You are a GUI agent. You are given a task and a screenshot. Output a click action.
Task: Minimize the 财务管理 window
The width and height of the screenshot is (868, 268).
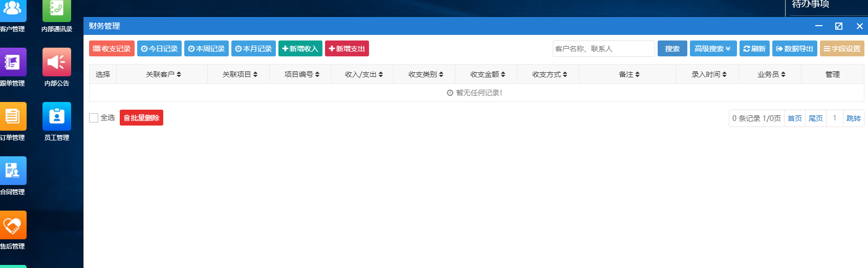coord(819,26)
